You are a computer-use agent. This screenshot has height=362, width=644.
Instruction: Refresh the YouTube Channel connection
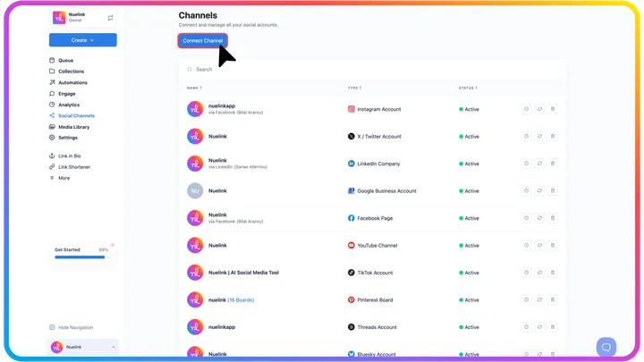tap(539, 245)
